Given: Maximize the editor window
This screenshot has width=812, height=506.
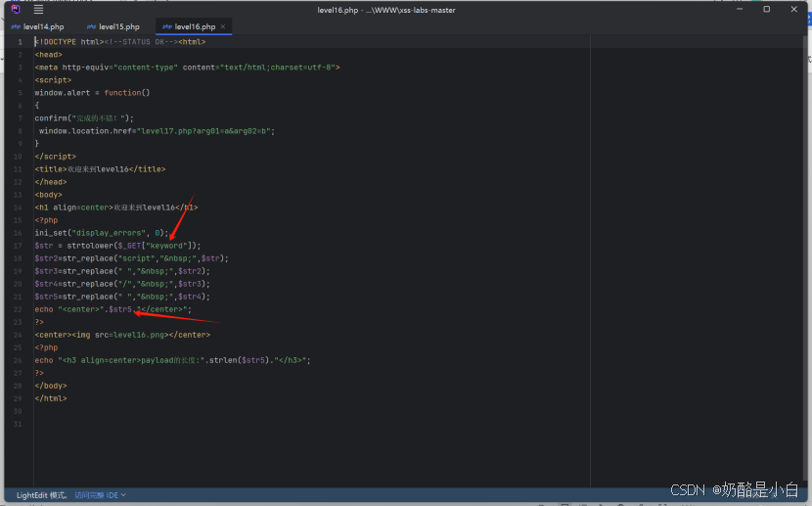Looking at the screenshot, I should 766,10.
